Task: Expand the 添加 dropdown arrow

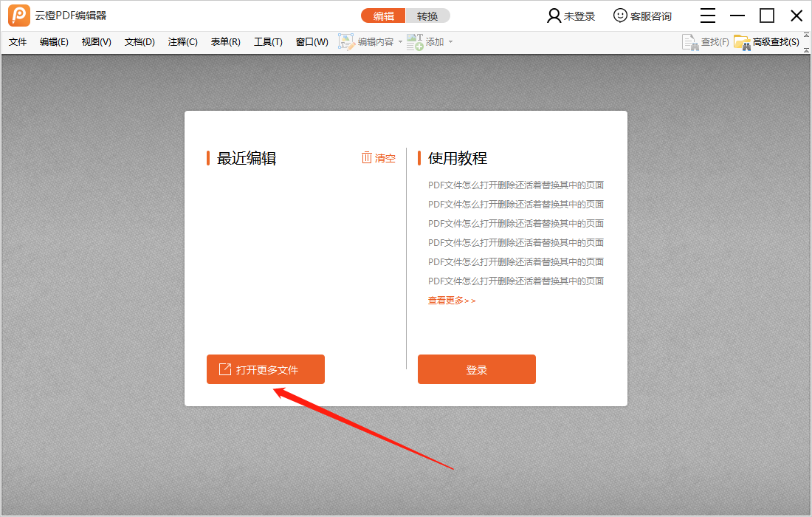Action: pos(450,42)
